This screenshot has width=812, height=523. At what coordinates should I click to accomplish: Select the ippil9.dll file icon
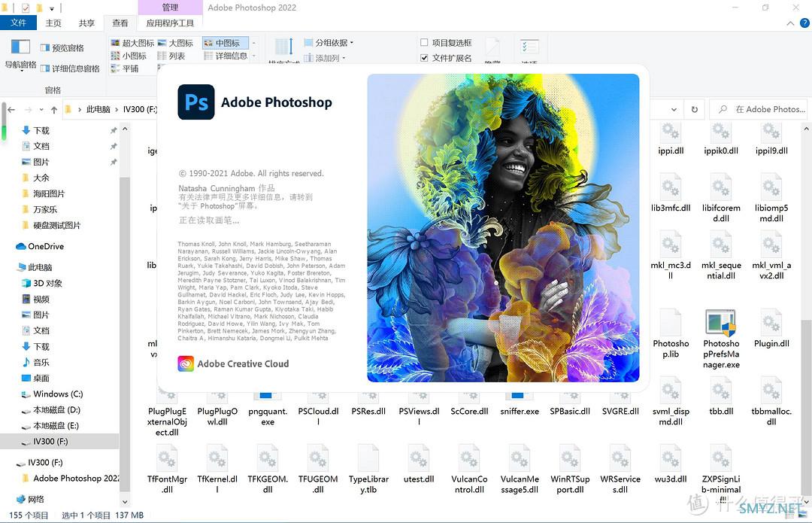(771, 134)
